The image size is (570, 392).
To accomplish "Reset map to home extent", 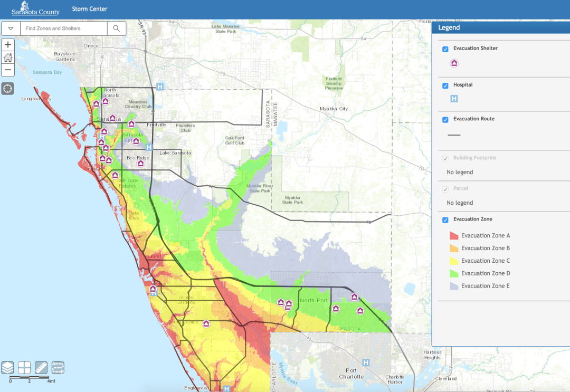I will (8, 58).
